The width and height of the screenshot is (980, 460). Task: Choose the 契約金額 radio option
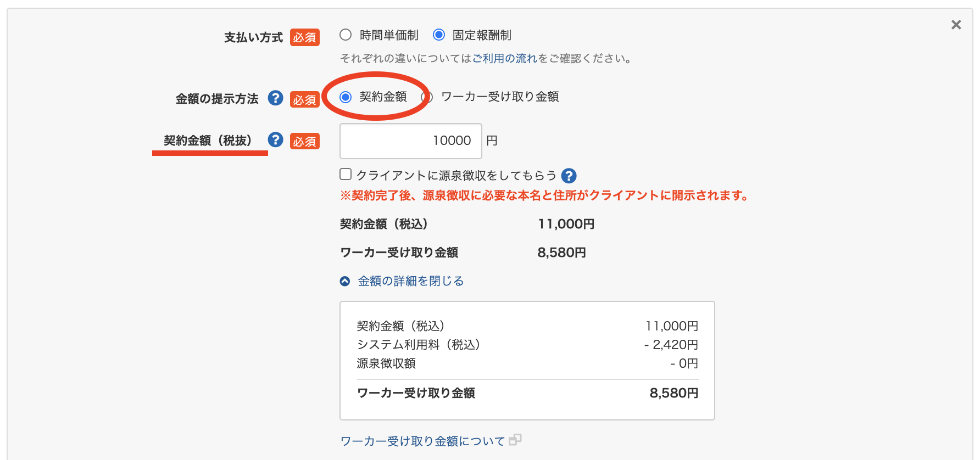(346, 97)
